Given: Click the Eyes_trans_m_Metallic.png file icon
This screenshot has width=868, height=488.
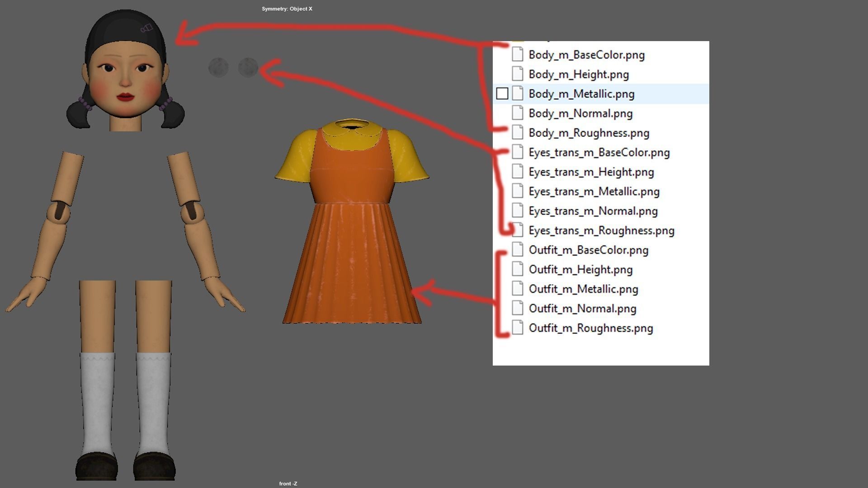Looking at the screenshot, I should coord(518,192).
